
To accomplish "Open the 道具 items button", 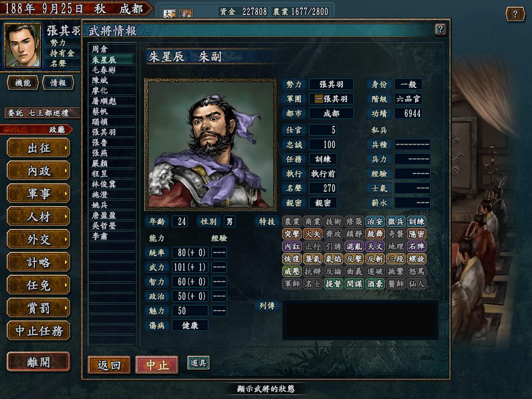I will click(198, 363).
